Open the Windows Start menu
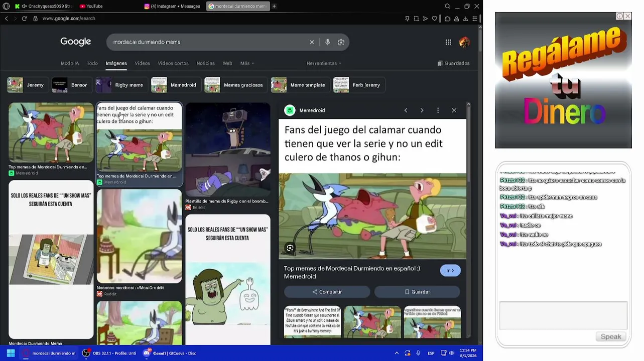This screenshot has width=644, height=361. pos(11,353)
